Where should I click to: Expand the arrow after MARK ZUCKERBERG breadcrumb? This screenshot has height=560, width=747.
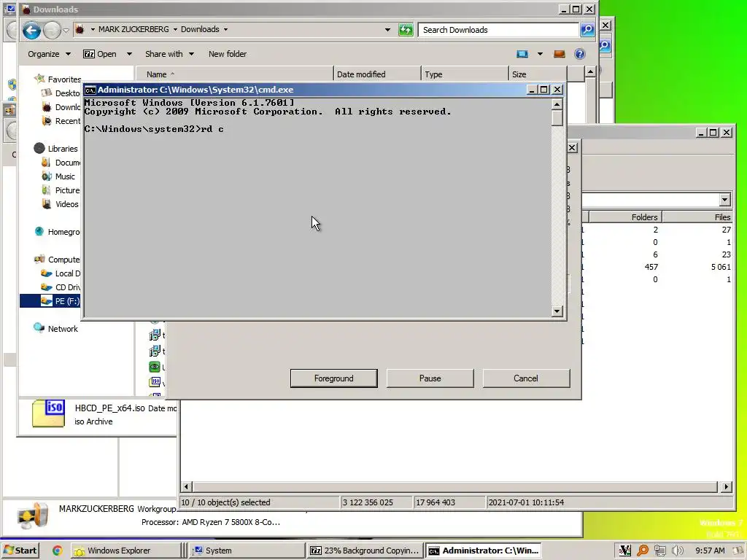(x=175, y=29)
